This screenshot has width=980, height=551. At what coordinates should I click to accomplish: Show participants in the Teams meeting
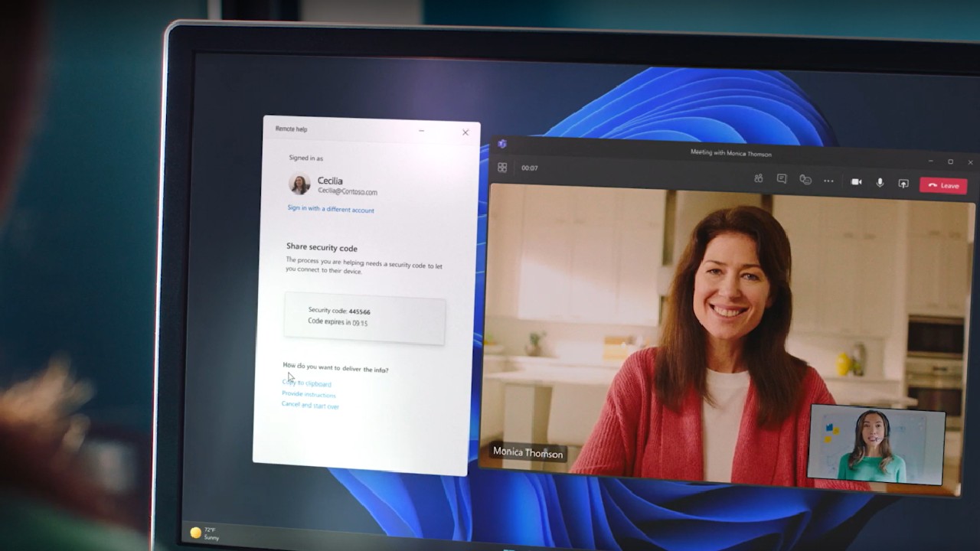point(758,178)
